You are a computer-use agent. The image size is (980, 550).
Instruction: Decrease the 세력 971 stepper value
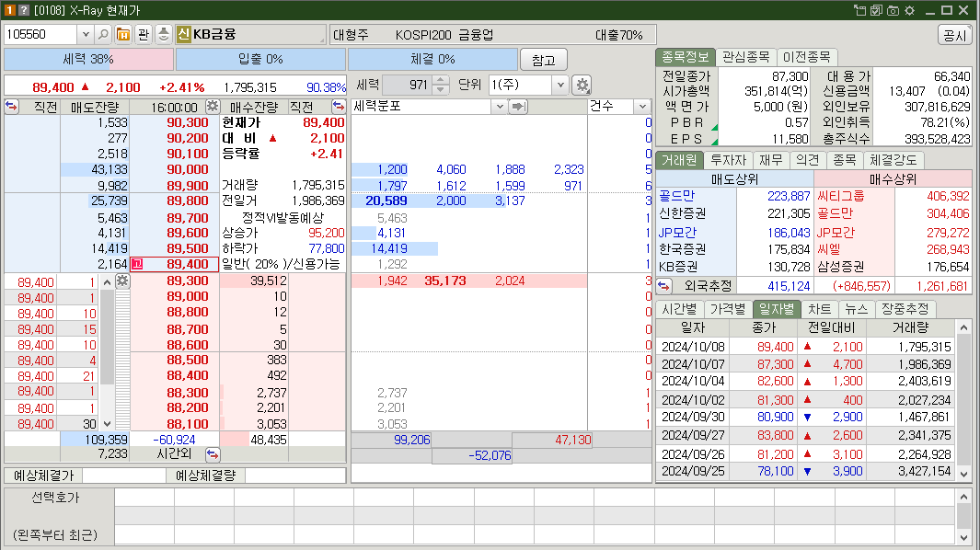440,89
